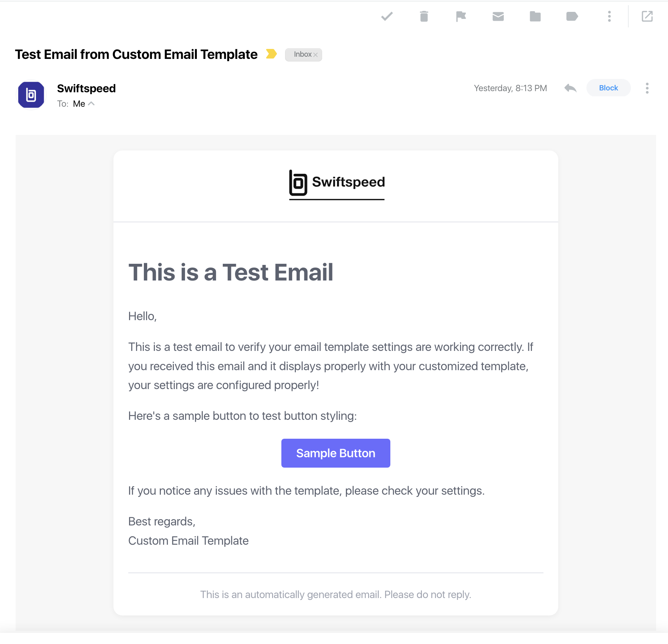Move the email using the folder icon
This screenshot has height=644, width=668.
point(535,16)
